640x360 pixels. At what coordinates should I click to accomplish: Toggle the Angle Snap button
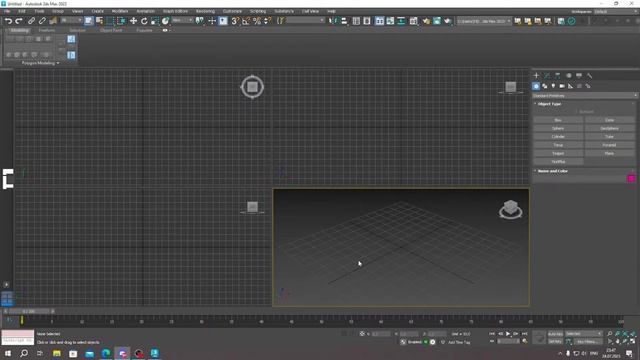click(246, 21)
